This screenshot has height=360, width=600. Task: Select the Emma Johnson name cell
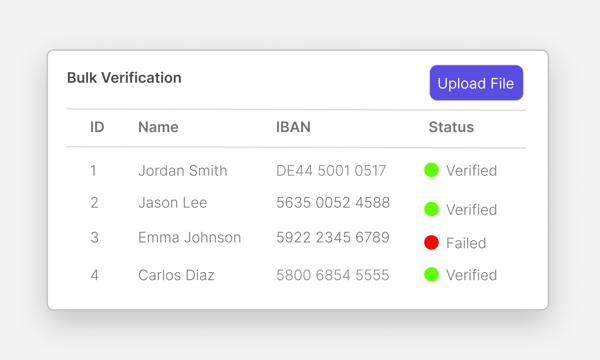click(189, 238)
